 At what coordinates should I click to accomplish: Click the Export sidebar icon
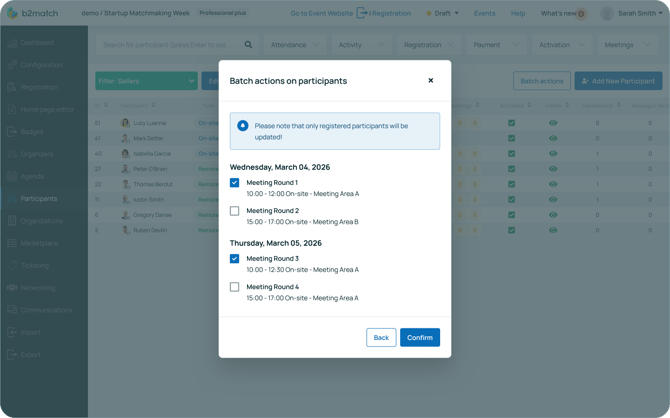pos(12,355)
